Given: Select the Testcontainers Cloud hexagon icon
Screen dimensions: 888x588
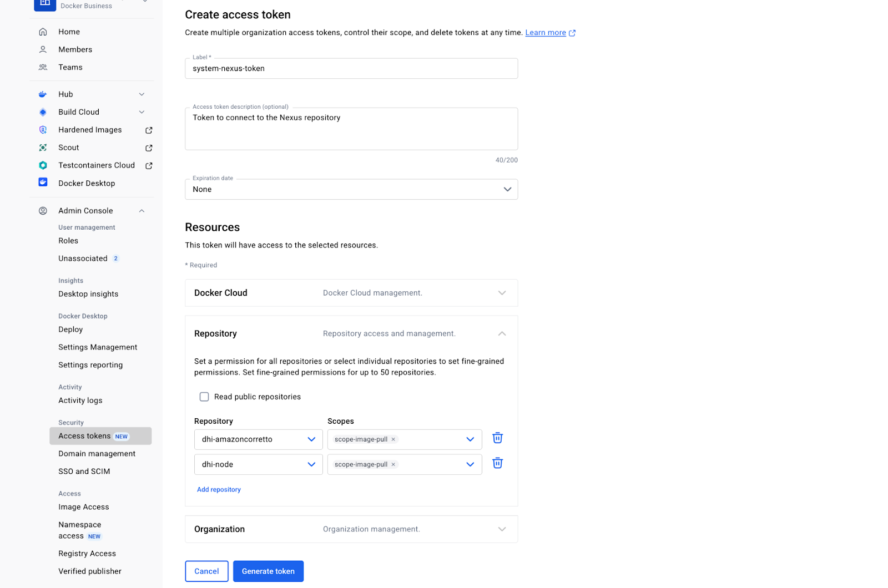Looking at the screenshot, I should pos(43,165).
